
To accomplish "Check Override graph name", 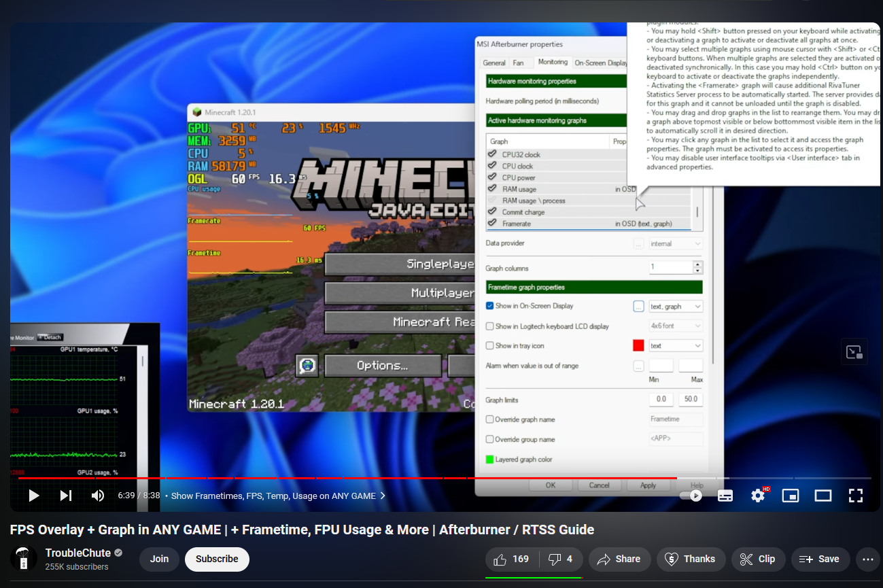I will 490,419.
